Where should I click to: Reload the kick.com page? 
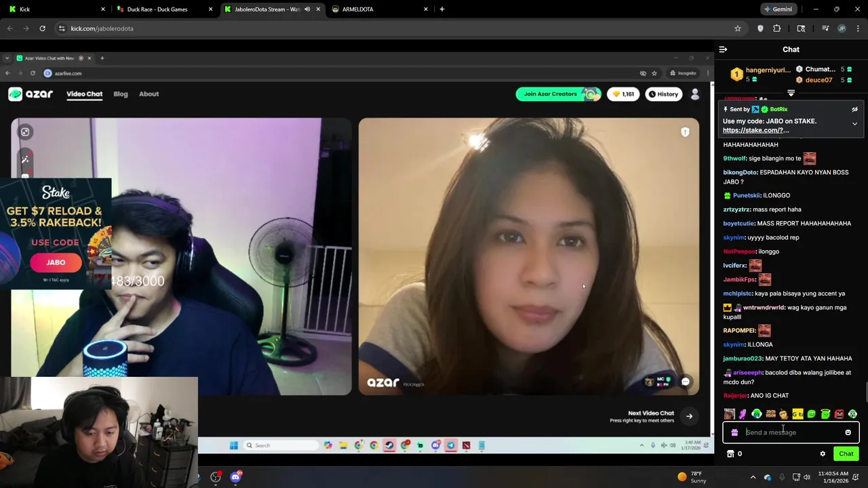[42, 28]
